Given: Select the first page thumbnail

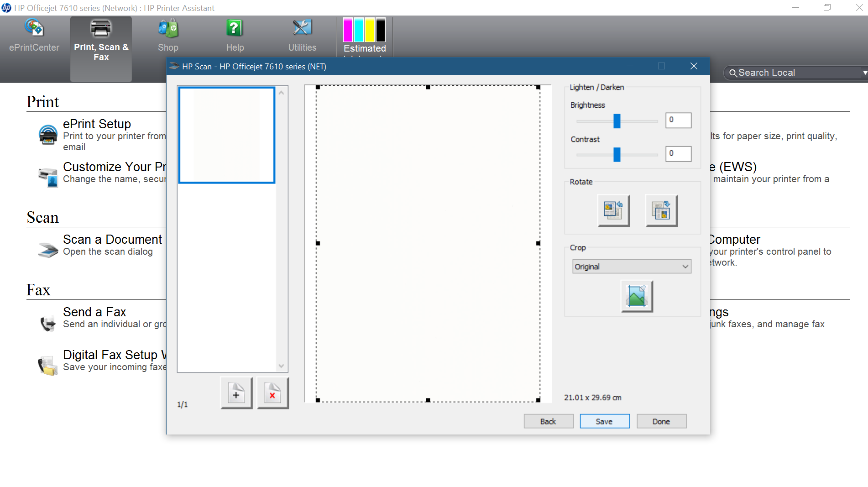Looking at the screenshot, I should point(226,135).
